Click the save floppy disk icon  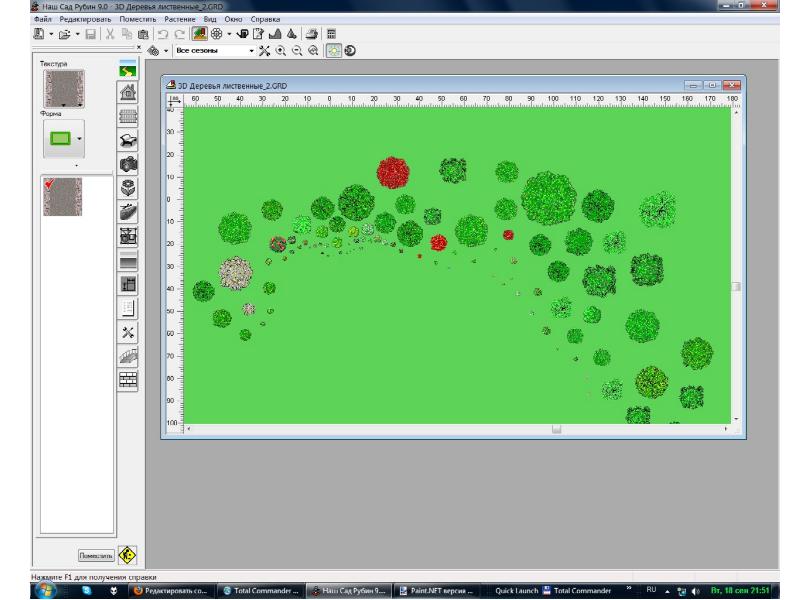[91, 34]
